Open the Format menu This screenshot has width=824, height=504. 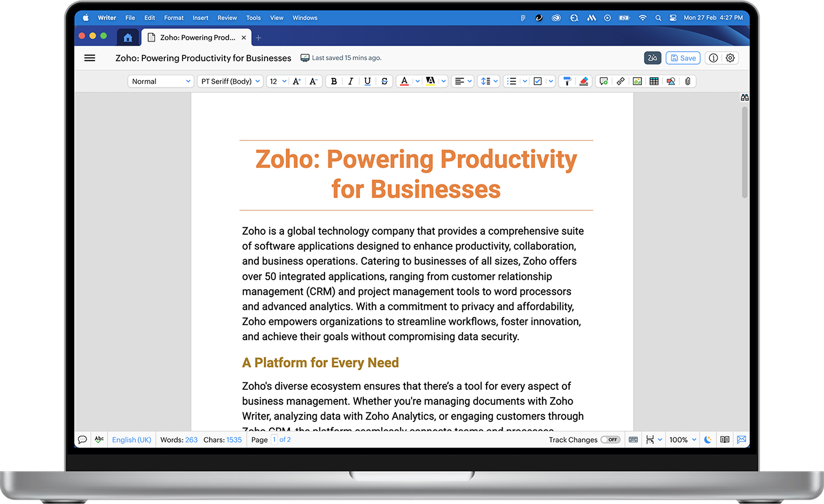174,18
